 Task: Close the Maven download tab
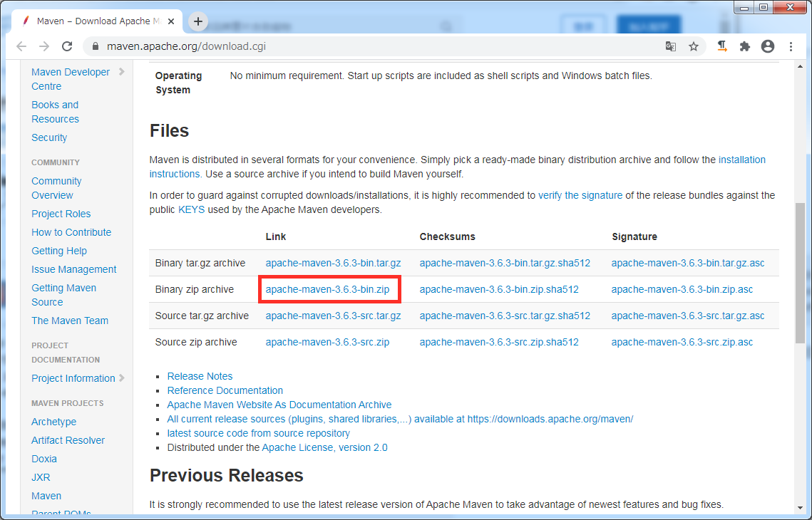click(171, 22)
